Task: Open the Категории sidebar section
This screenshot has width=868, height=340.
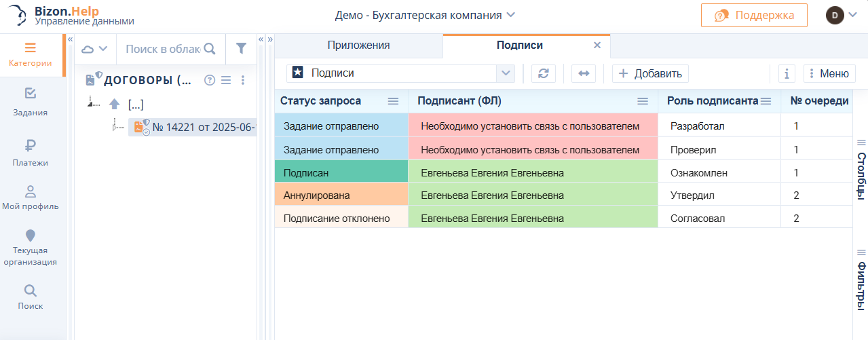Action: [30, 55]
